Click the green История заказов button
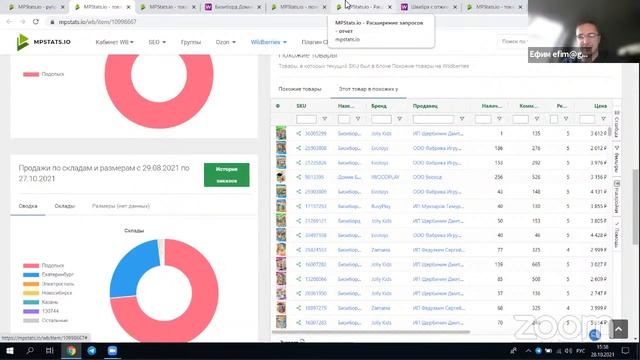Screen dimensions: 640x360 pyautogui.click(x=227, y=175)
